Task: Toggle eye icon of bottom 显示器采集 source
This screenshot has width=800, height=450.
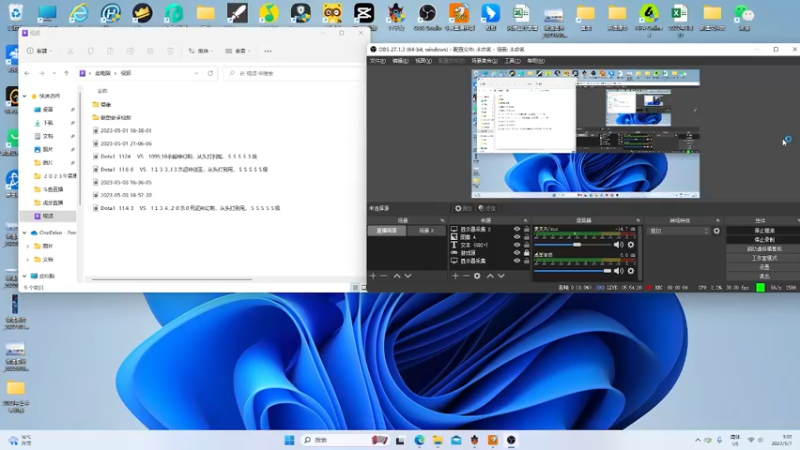Action: click(x=517, y=261)
